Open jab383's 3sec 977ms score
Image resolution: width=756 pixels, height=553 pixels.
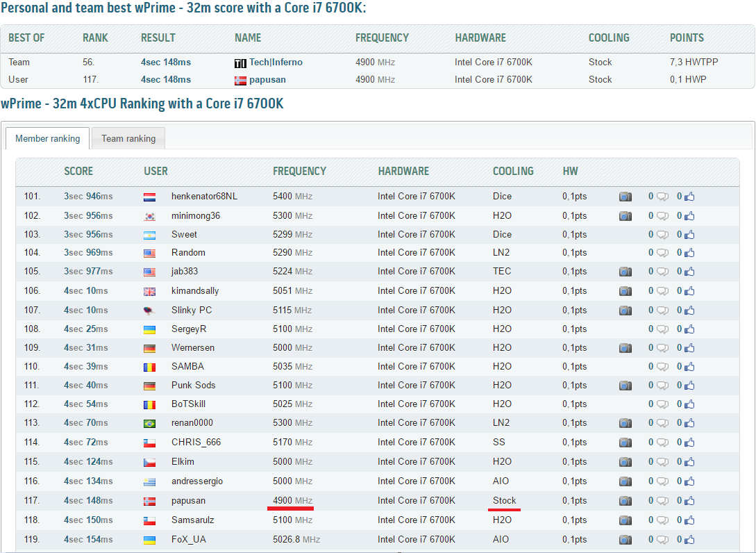88,271
